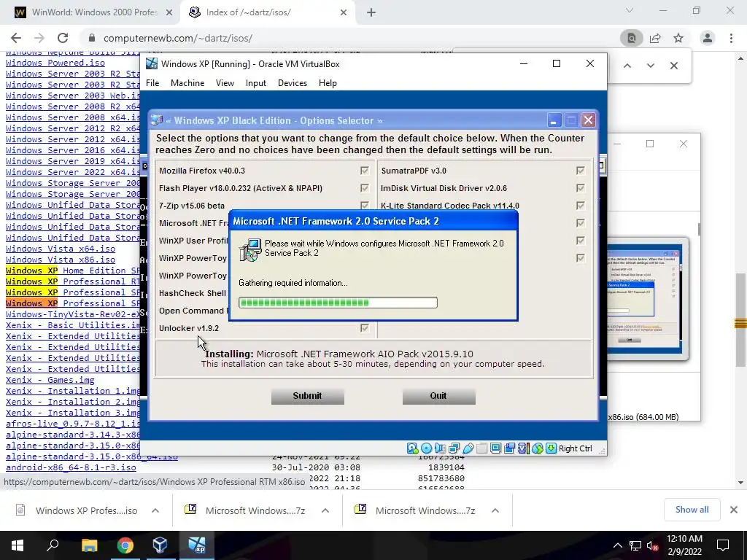The width and height of the screenshot is (747, 560).
Task: Toggle the Flash Player v18.0.0.232 checkbox
Action: (365, 188)
